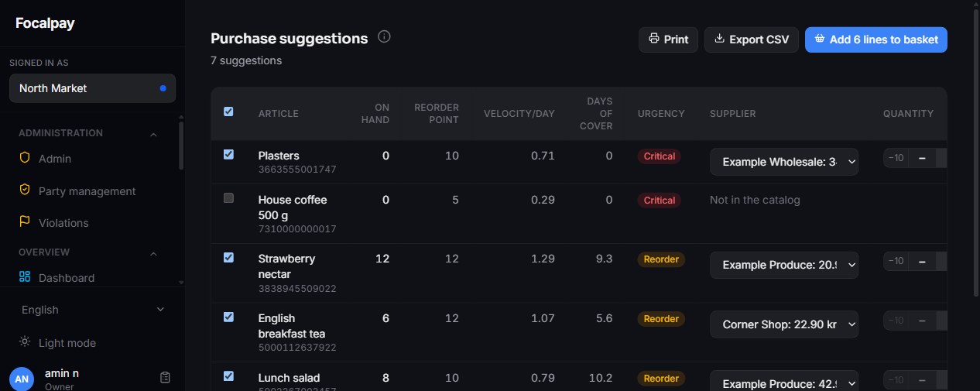Toggle the select-all checkbox in table header
Viewport: 980px width, 391px height.
coord(228,111)
